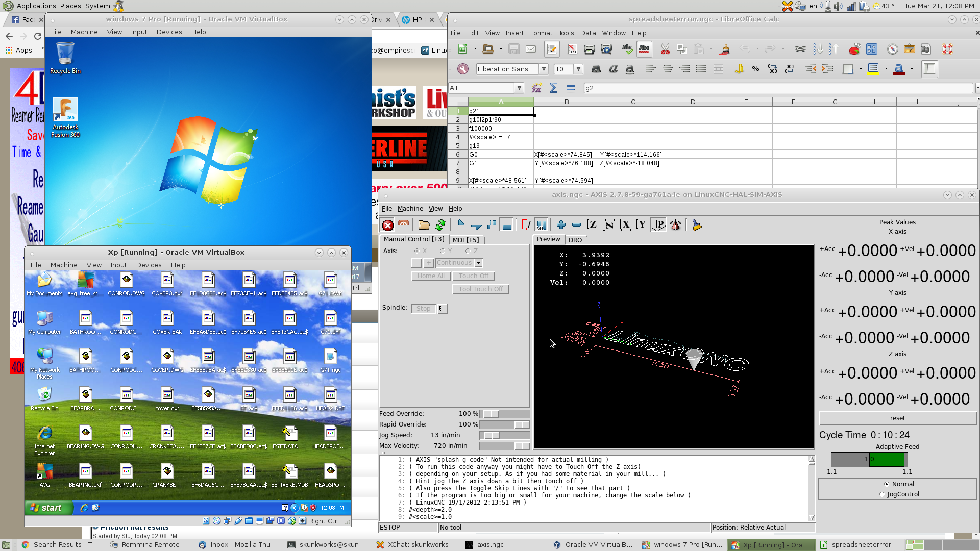Open the Calc Format menu

tap(541, 33)
